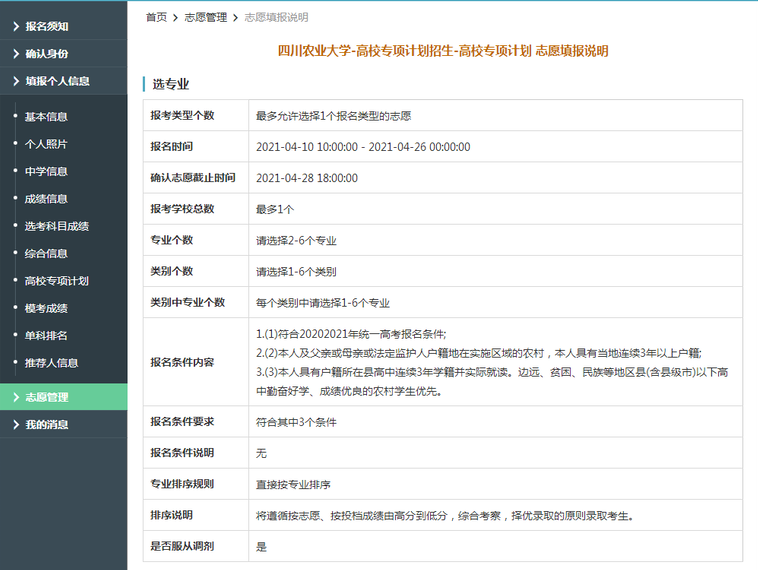
Task: Click the 报名条件说明 row label
Action: click(x=182, y=453)
